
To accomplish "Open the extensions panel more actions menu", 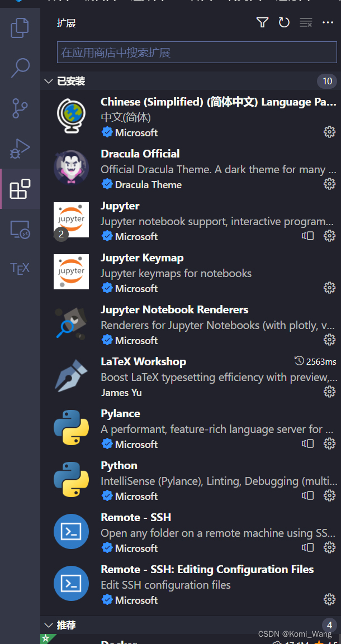I will point(328,22).
